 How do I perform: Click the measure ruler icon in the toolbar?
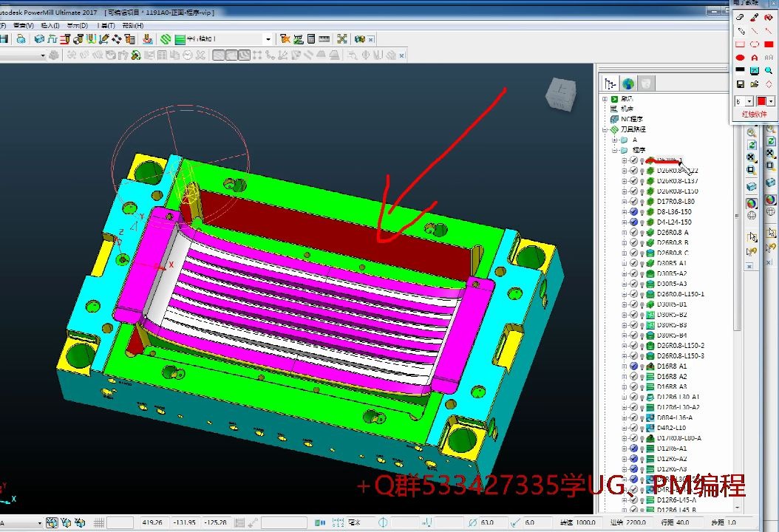pyautogui.click(x=324, y=38)
